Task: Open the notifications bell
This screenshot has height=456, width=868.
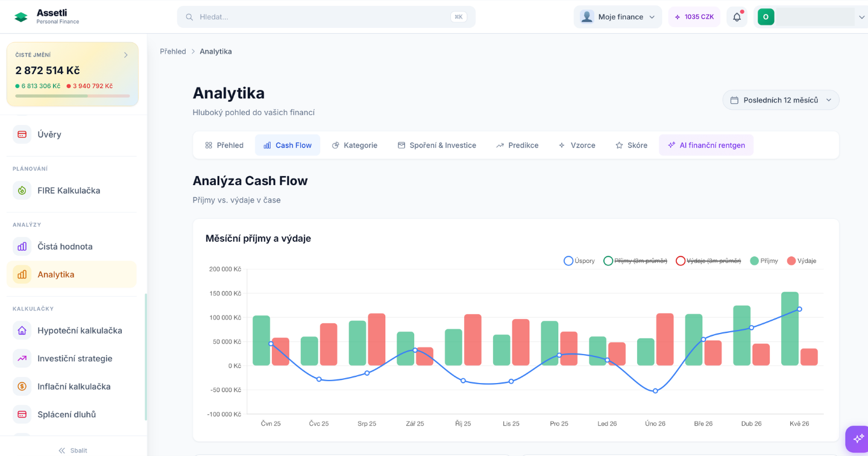Action: pyautogui.click(x=737, y=17)
